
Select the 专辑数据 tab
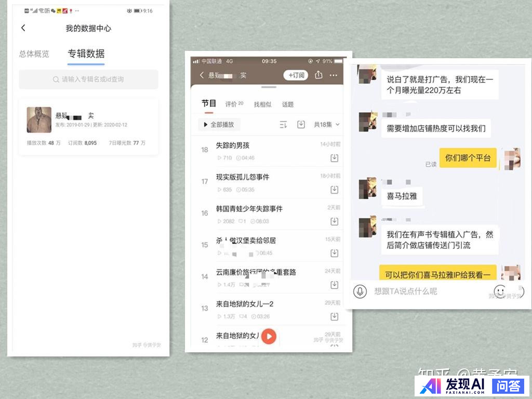coord(86,54)
